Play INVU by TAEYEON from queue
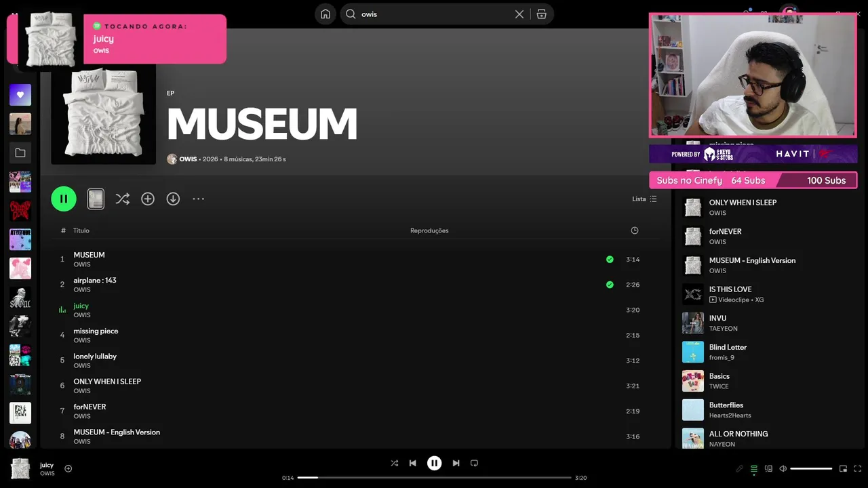868x488 pixels. click(769, 323)
